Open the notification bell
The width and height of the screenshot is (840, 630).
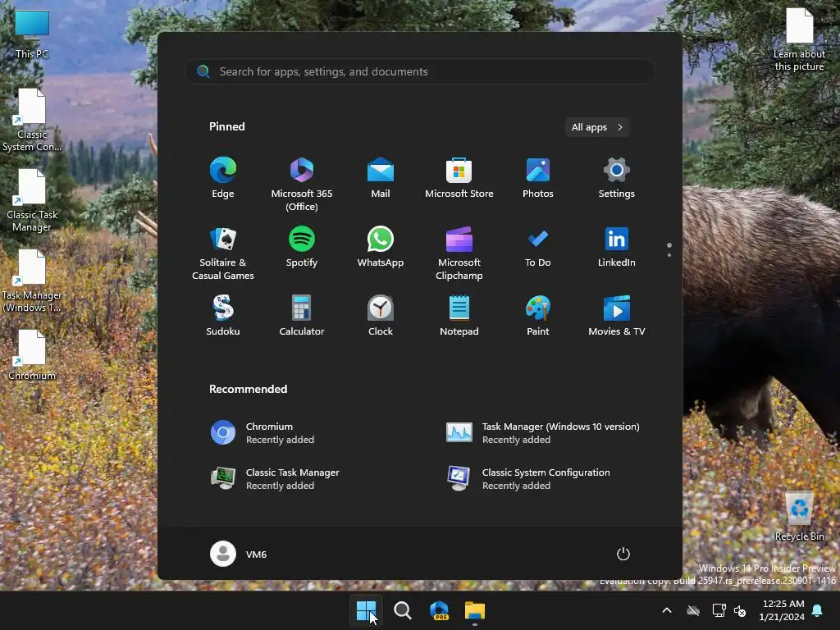click(x=818, y=610)
